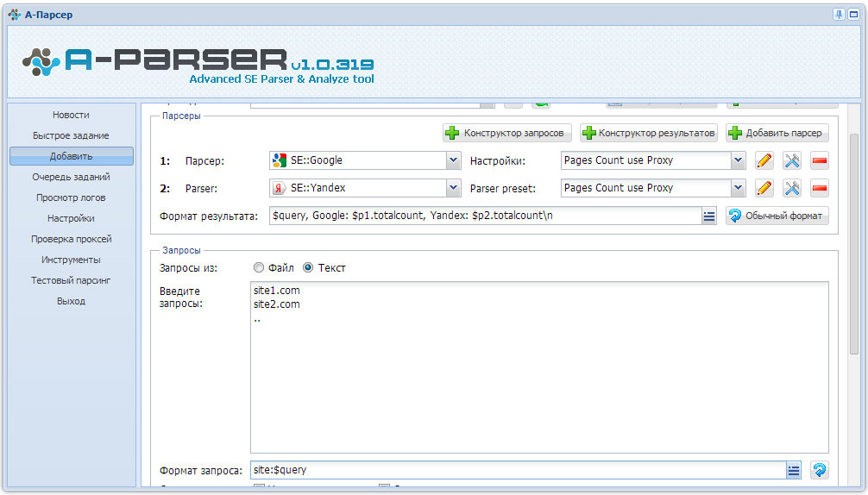This screenshot has width=868, height=495.
Task: Open the Конструктор результатов builder
Action: 649,133
